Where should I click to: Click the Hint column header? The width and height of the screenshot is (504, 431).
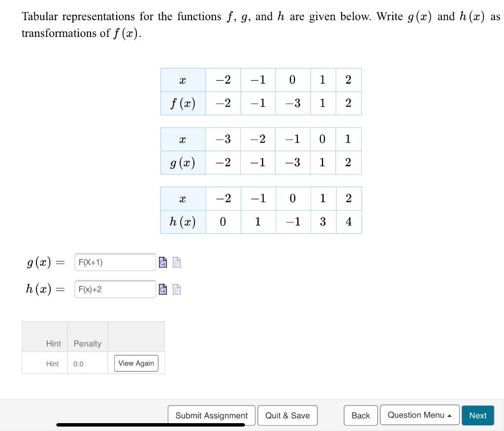[x=53, y=343]
